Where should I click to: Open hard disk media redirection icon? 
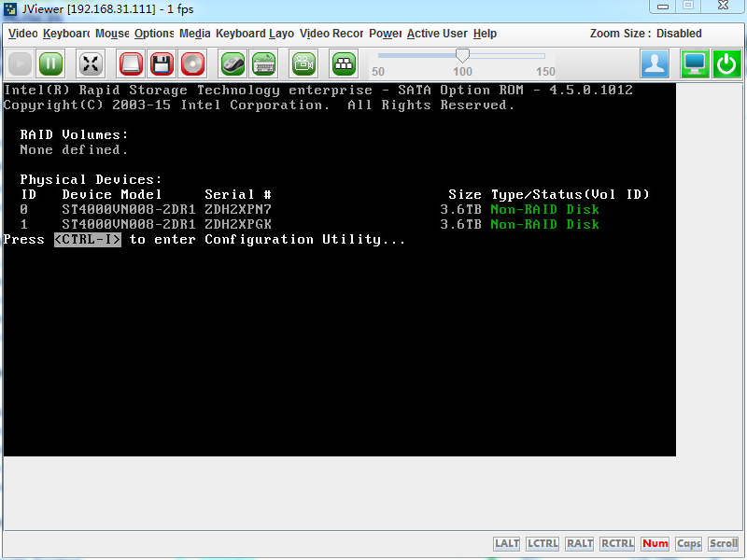click(131, 63)
